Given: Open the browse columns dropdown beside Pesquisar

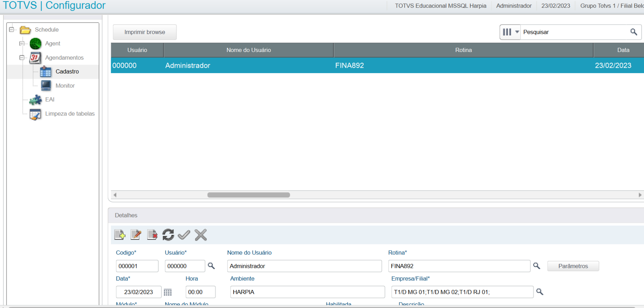Looking at the screenshot, I should 510,32.
